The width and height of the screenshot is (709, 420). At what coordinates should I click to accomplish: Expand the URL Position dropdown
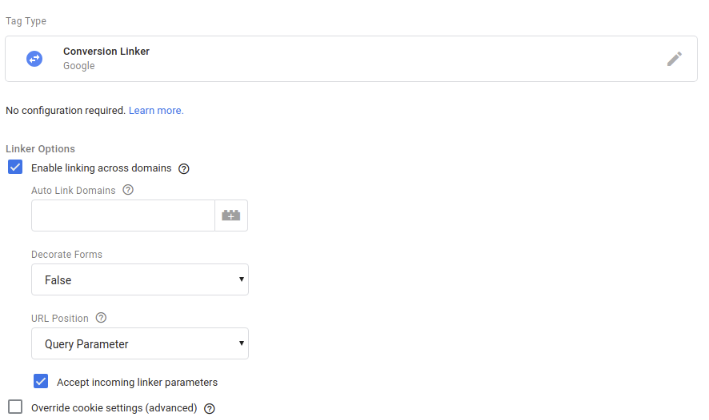pyautogui.click(x=140, y=344)
